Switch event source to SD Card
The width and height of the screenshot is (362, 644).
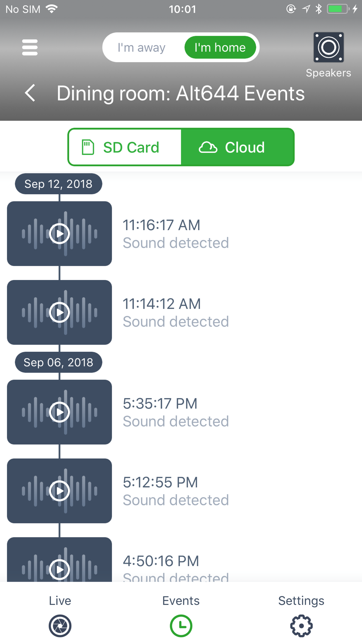tap(125, 147)
